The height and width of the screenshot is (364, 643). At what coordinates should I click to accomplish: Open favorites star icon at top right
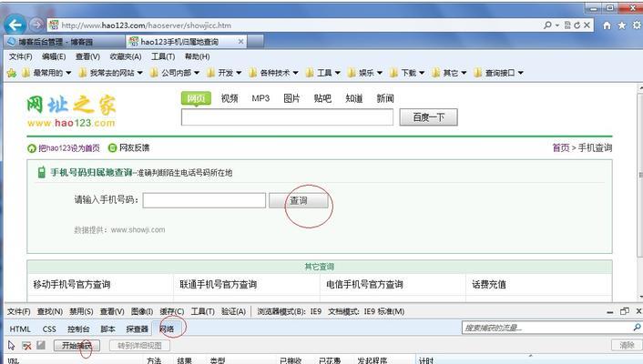coord(622,25)
